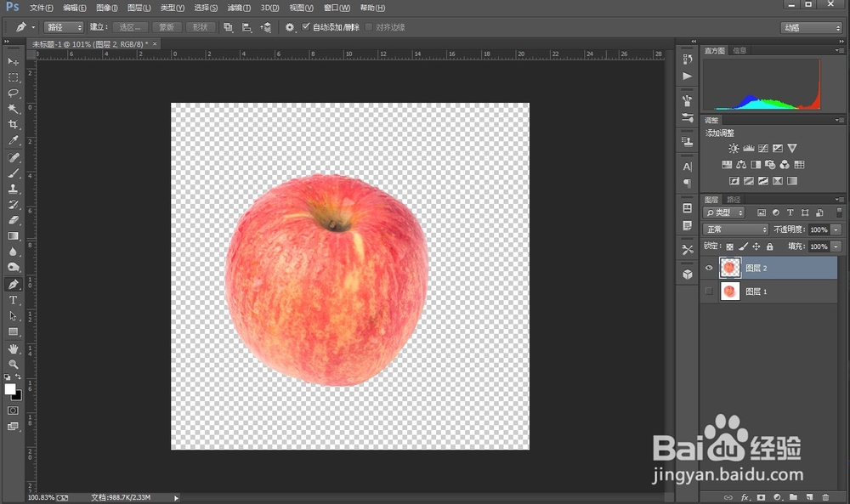
Task: Uncheck 自动添加/删除 checkbox
Action: [306, 26]
